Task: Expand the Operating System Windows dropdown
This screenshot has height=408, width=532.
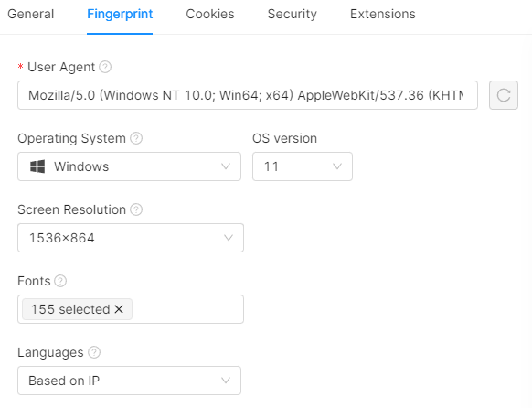Action: [129, 166]
